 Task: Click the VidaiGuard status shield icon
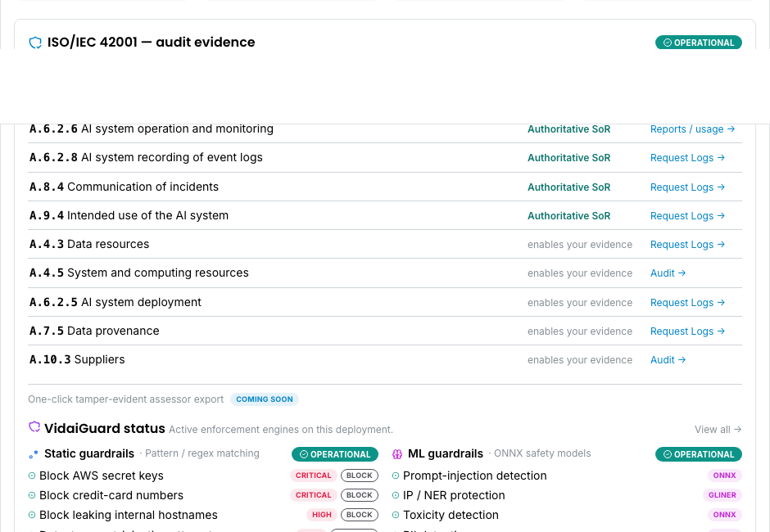34,427
